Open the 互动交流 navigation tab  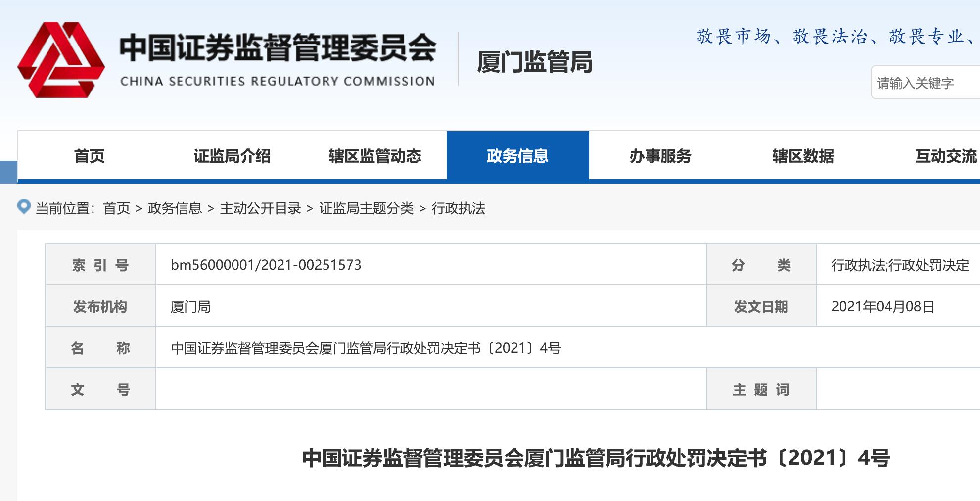[946, 156]
